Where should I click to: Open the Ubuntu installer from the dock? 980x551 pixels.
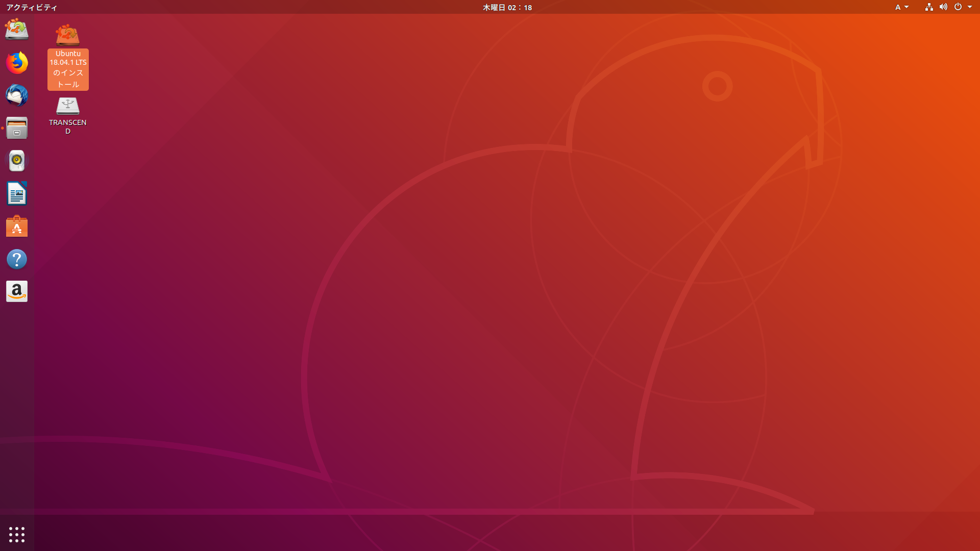(17, 30)
